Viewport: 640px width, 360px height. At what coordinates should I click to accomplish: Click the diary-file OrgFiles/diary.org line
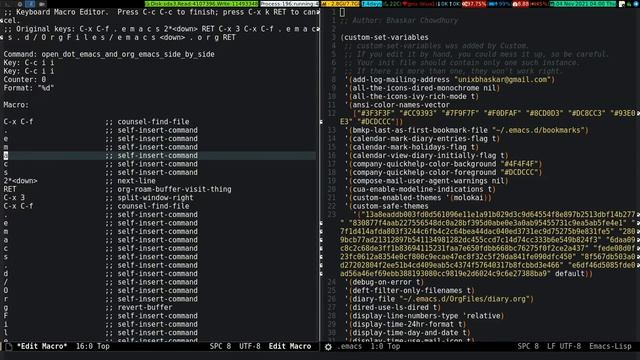439,299
